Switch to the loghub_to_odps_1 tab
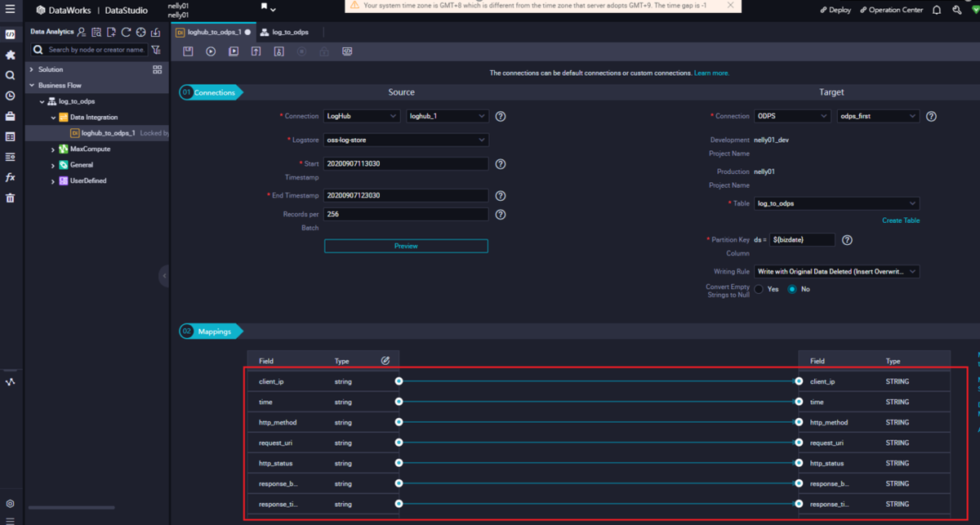Image resolution: width=980 pixels, height=525 pixels. coord(213,32)
